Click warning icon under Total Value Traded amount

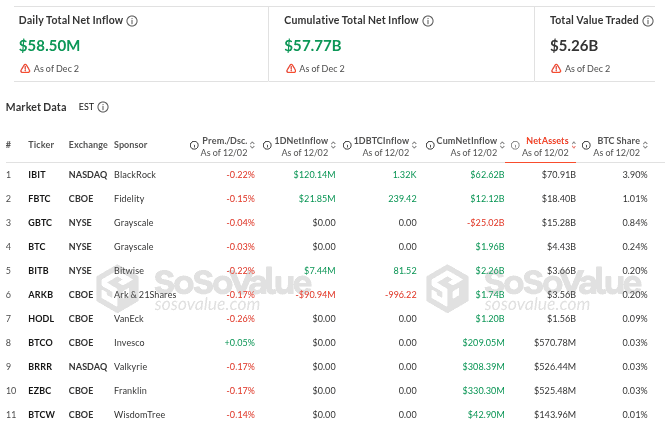(x=556, y=68)
